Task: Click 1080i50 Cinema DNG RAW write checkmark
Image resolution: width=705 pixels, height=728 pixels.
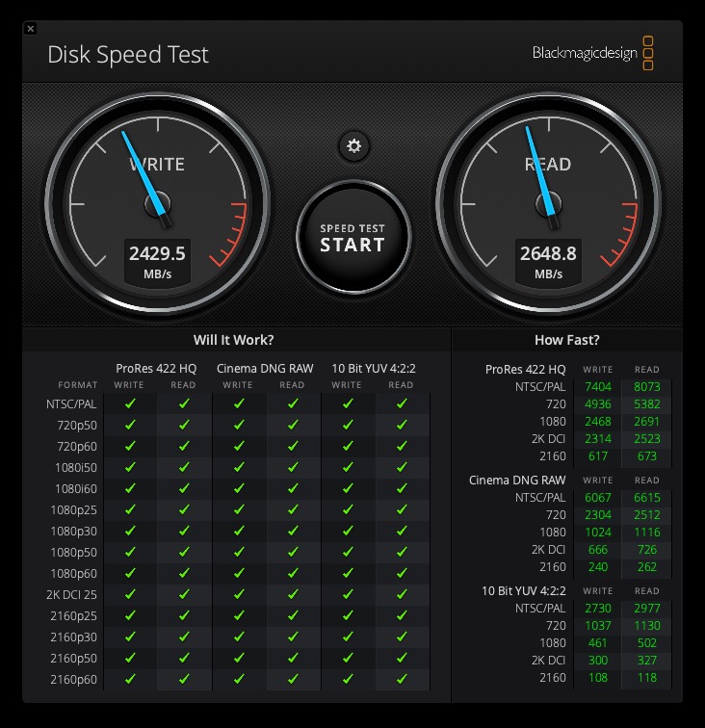Action: pos(239,467)
